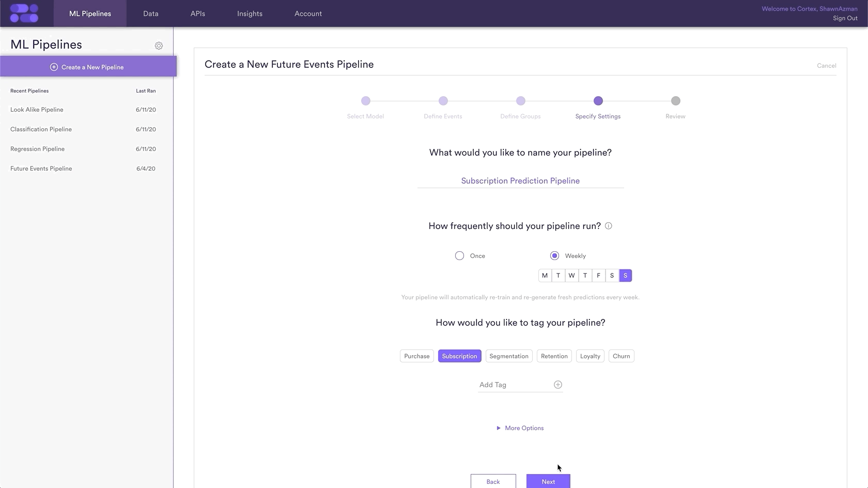Click the info icon beside frequency question
The image size is (868, 488).
(609, 226)
